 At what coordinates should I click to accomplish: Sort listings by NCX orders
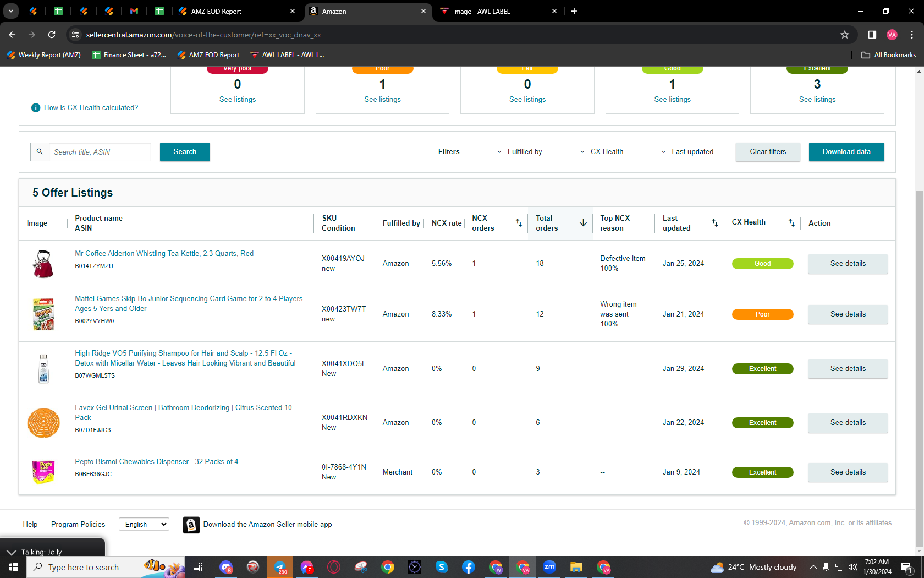coord(519,223)
